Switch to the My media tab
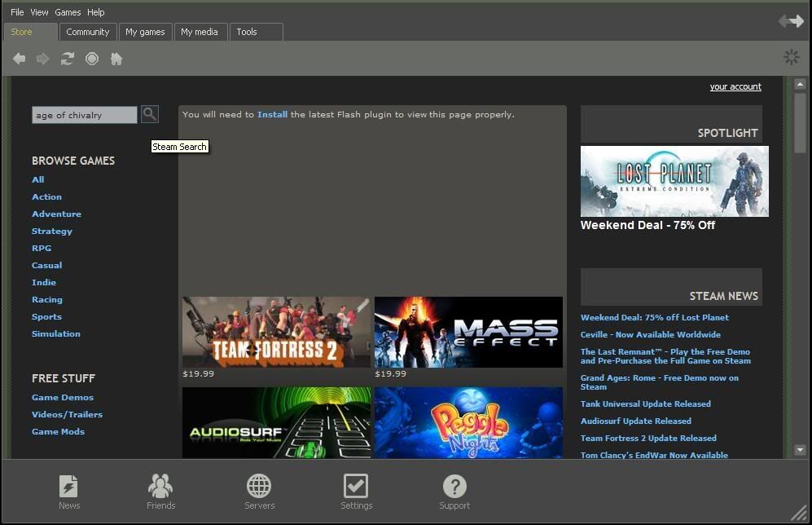 pos(200,32)
